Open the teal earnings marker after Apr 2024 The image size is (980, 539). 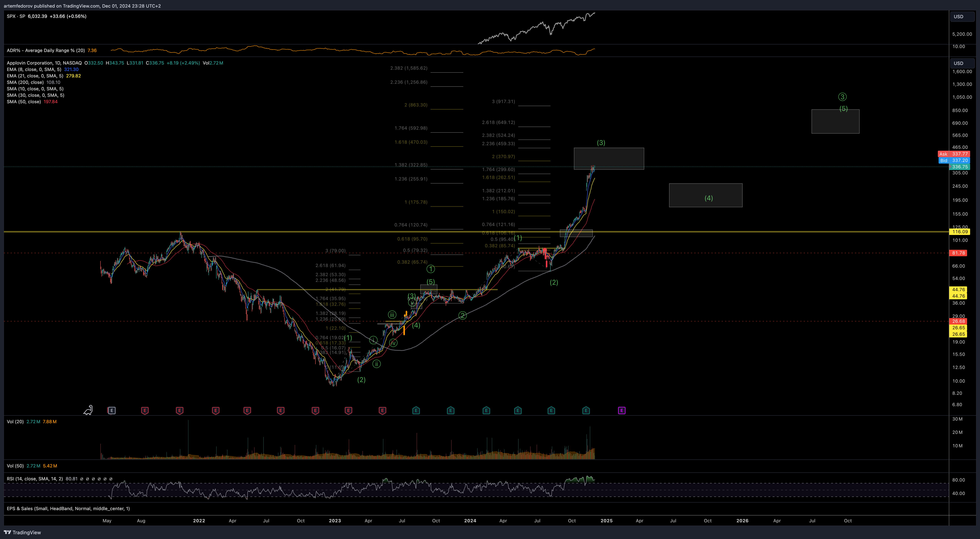pyautogui.click(x=518, y=410)
